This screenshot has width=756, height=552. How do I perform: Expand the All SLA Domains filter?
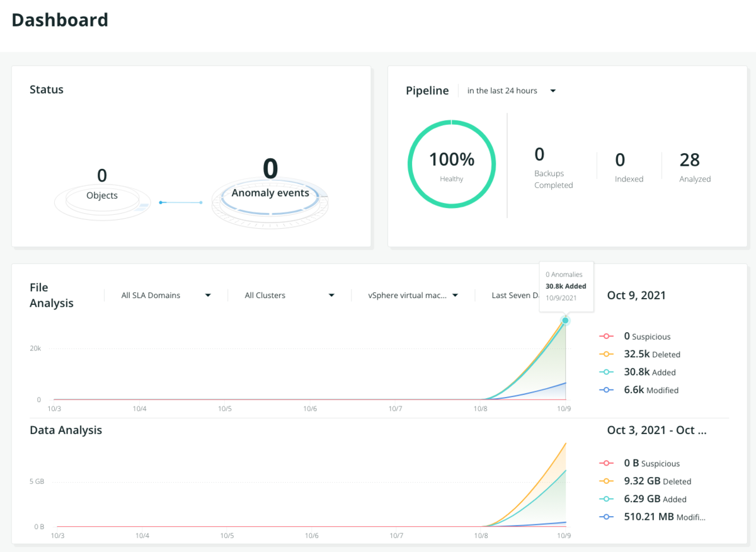click(166, 296)
